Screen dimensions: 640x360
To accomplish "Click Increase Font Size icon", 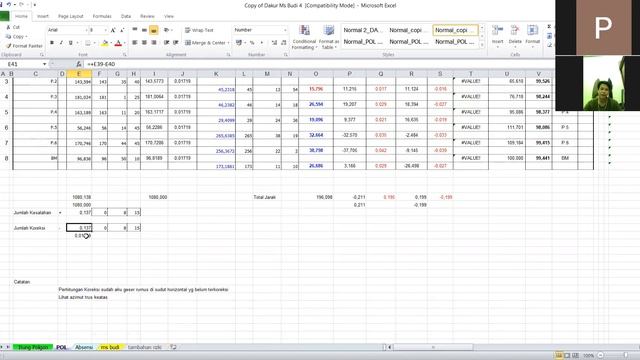I will coord(113,30).
